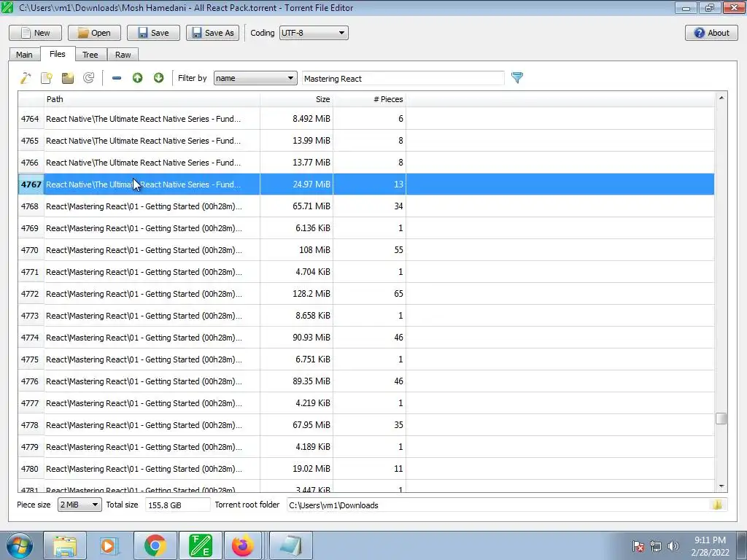This screenshot has height=560, width=747.
Task: Move file down with green arrow
Action: click(158, 78)
